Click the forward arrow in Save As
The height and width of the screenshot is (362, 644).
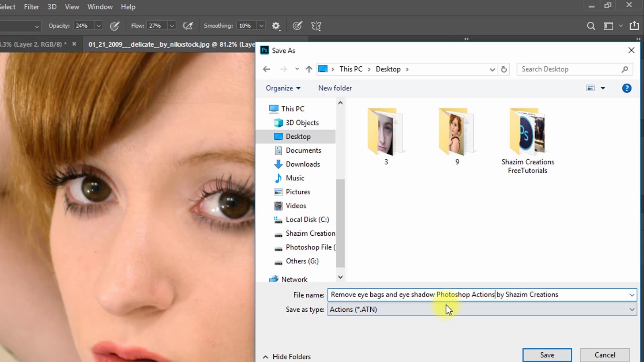click(x=283, y=69)
